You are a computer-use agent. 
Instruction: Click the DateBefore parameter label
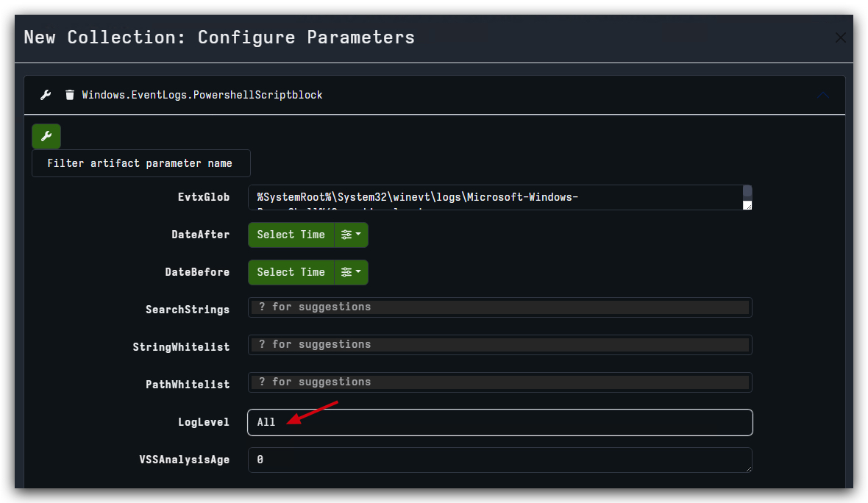[x=197, y=272]
